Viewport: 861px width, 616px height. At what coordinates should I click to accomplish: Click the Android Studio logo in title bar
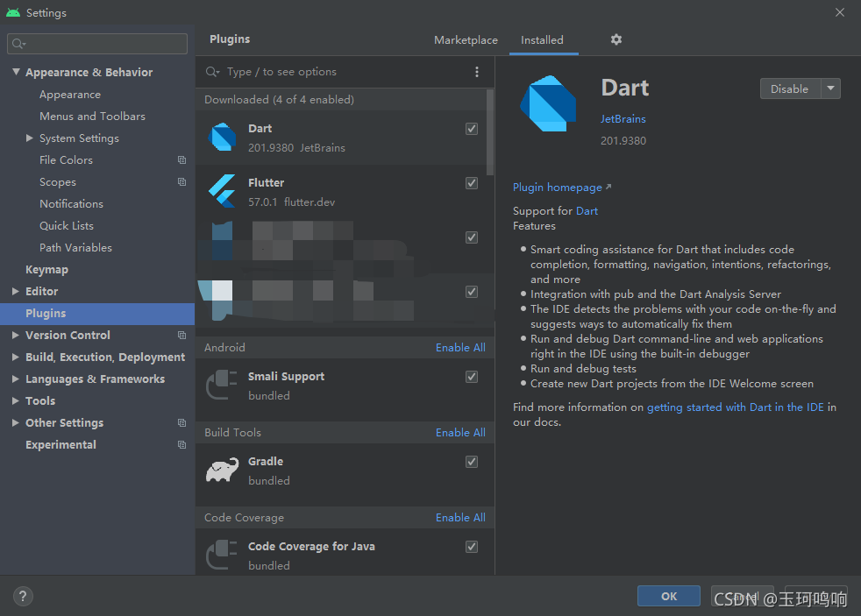(x=13, y=12)
